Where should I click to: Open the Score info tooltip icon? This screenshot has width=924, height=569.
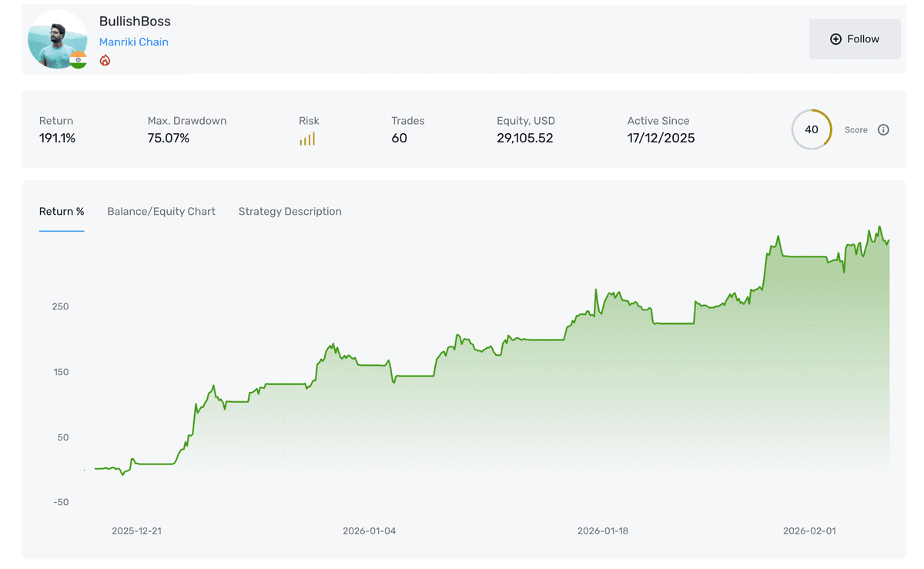pos(883,129)
